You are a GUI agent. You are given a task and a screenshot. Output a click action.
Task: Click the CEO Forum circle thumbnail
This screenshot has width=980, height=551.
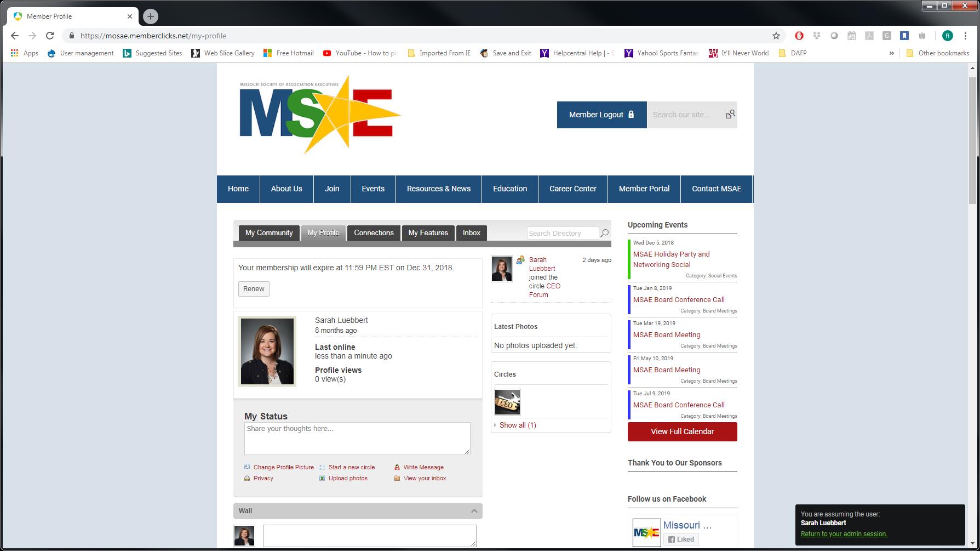507,402
